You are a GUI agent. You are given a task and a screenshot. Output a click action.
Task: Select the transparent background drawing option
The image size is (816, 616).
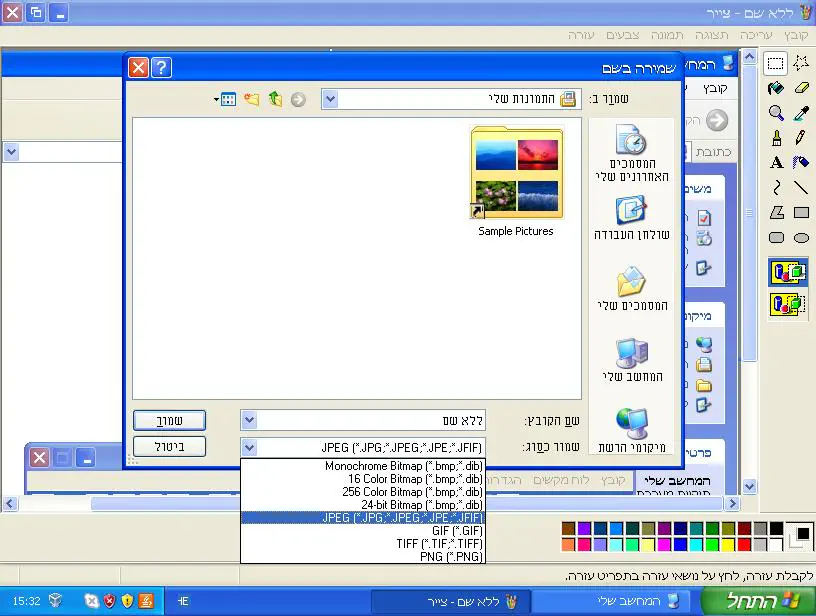point(788,303)
